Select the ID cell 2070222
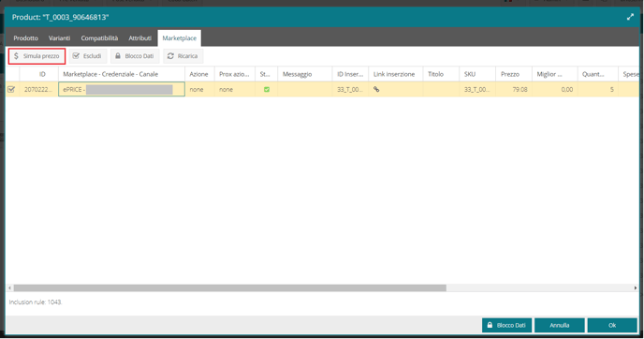The width and height of the screenshot is (644, 339). pos(38,89)
